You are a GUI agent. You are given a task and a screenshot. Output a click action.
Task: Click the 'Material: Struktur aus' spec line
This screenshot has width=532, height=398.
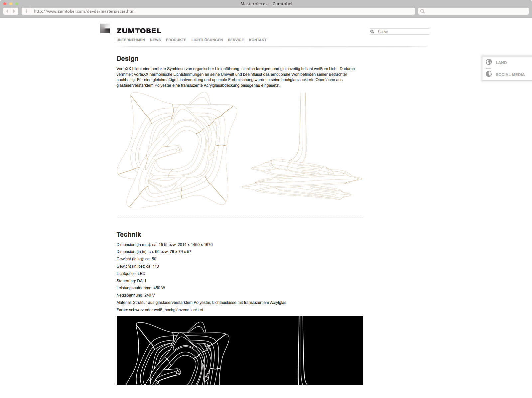tap(201, 303)
